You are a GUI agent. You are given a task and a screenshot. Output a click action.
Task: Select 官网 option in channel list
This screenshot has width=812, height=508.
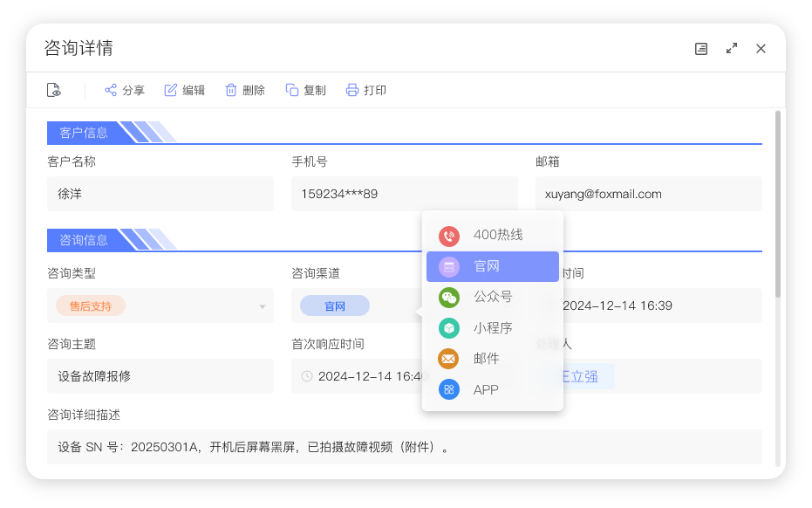click(x=493, y=266)
